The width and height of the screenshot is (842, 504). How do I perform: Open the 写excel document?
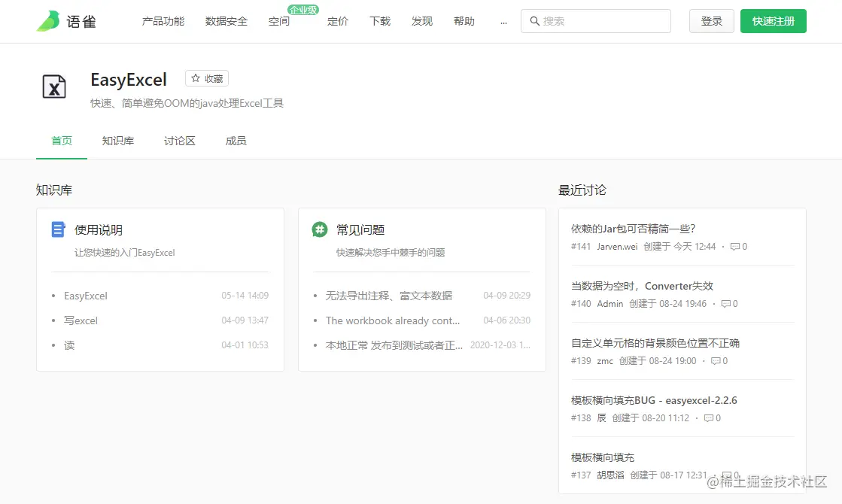click(81, 320)
